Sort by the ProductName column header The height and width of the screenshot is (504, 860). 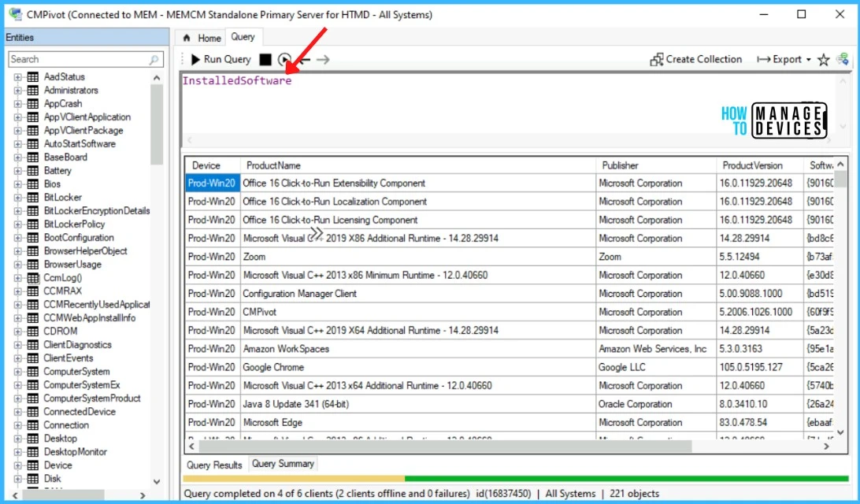click(x=418, y=165)
